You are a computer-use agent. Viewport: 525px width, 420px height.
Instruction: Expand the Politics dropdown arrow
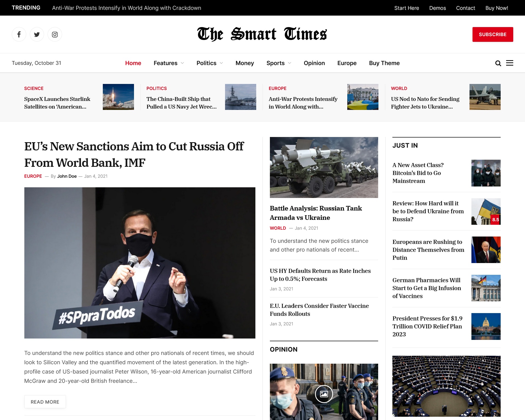221,63
